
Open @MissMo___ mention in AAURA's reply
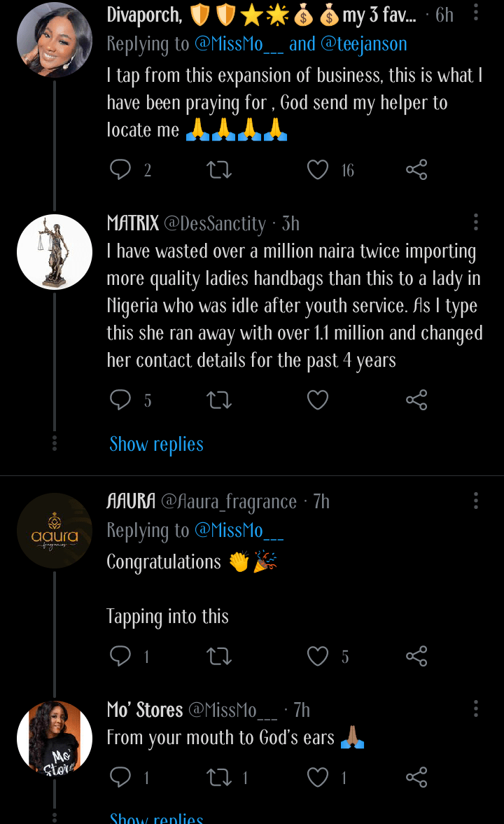[239, 530]
